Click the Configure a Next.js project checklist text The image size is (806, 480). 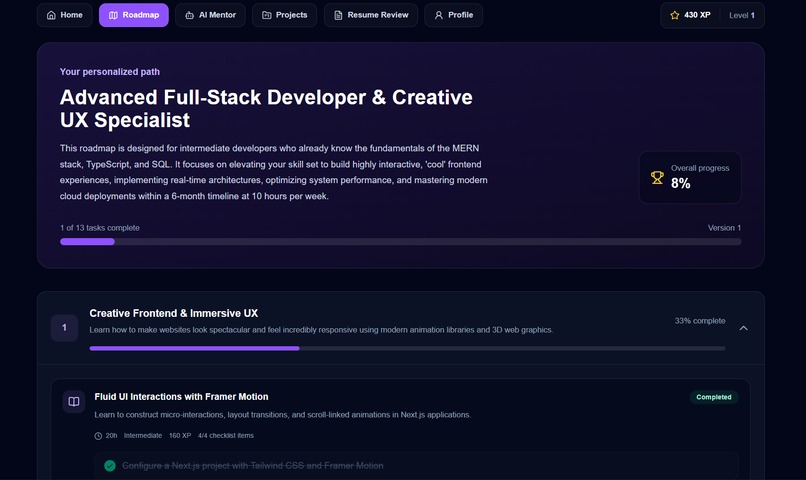tap(252, 466)
